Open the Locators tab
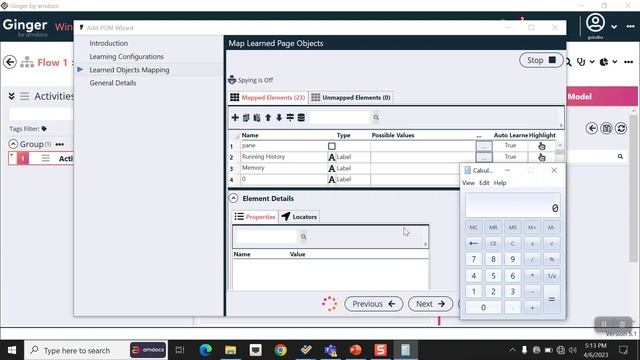640x360 pixels. point(299,217)
